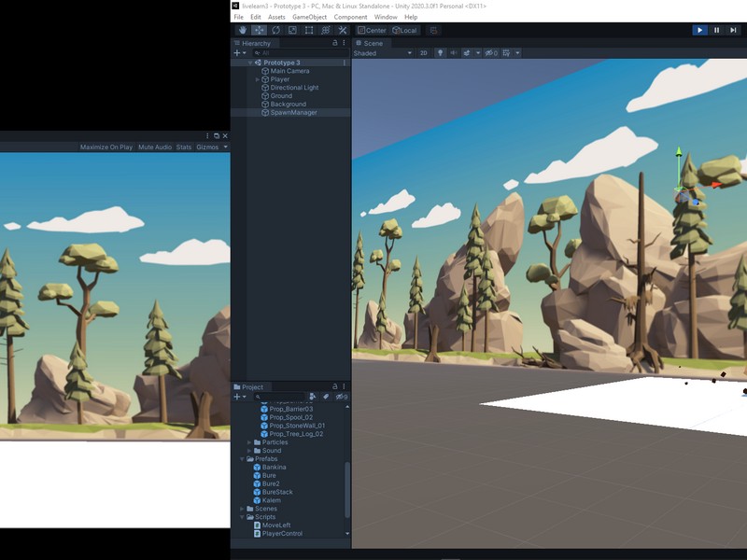Activate the Move tool
Image resolution: width=747 pixels, height=560 pixels.
[x=259, y=31]
